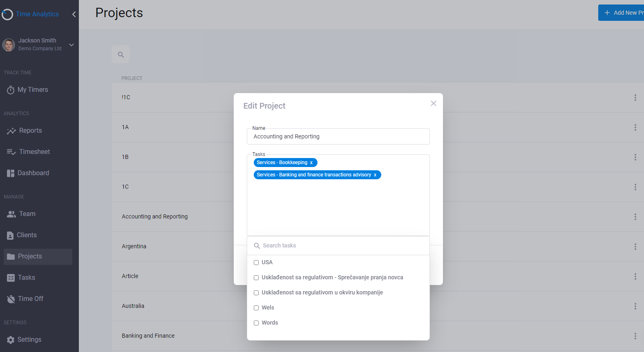This screenshot has height=352, width=644.
Task: Check Usklađenost sa regulativom u okviru kompanije
Action: coord(256,293)
